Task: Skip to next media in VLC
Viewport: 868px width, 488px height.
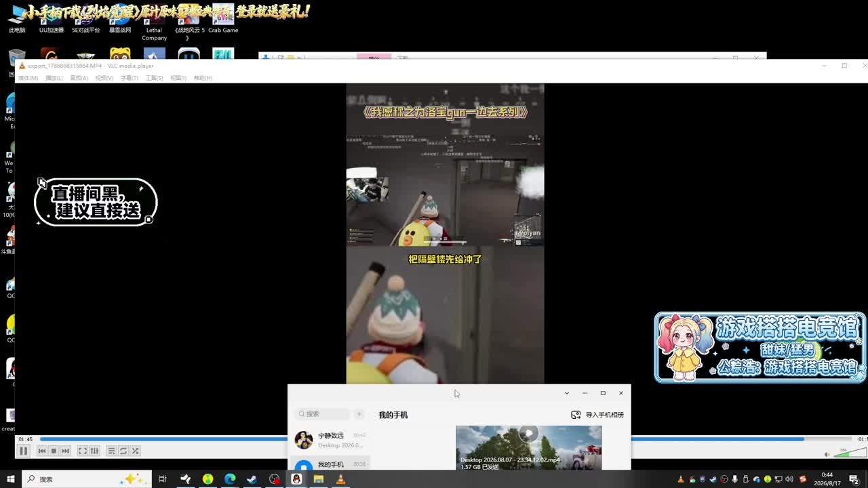Action: coord(65,451)
